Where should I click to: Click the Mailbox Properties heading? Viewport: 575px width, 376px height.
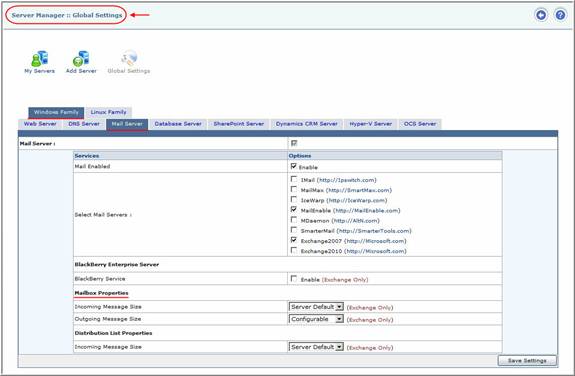101,293
